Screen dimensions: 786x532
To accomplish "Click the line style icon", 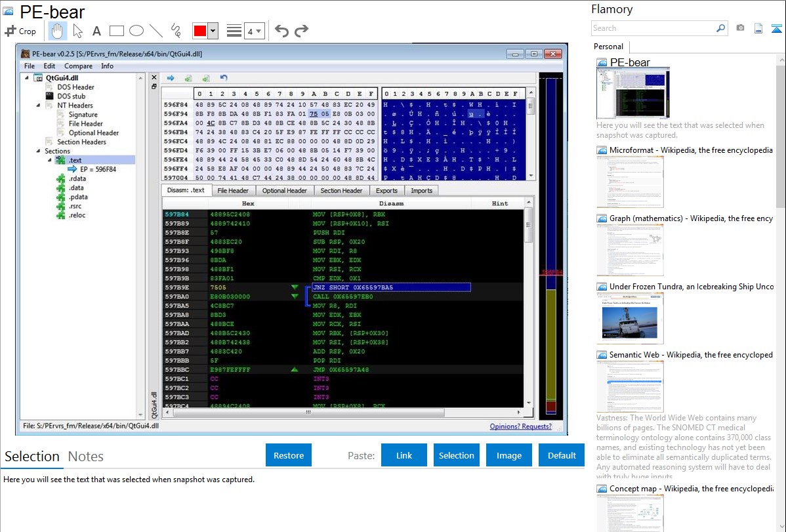I will (234, 31).
